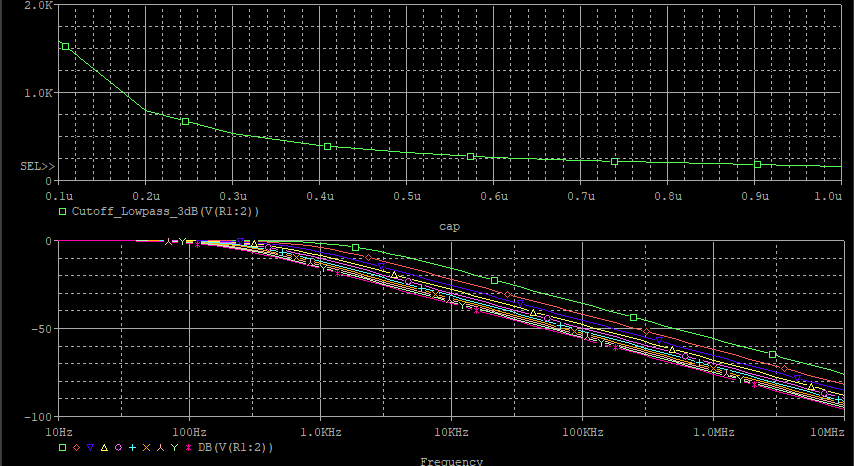Click the 100Hz frequency axis label
Image resolution: width=854 pixels, height=466 pixels.
(x=190, y=432)
